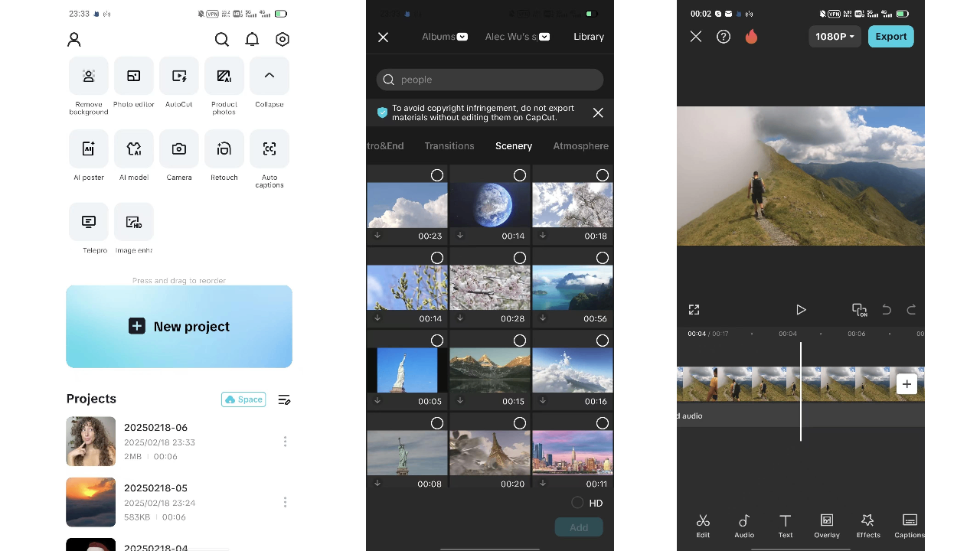Dismiss the copyright infringement notice
This screenshot has height=551, width=980.
[598, 112]
